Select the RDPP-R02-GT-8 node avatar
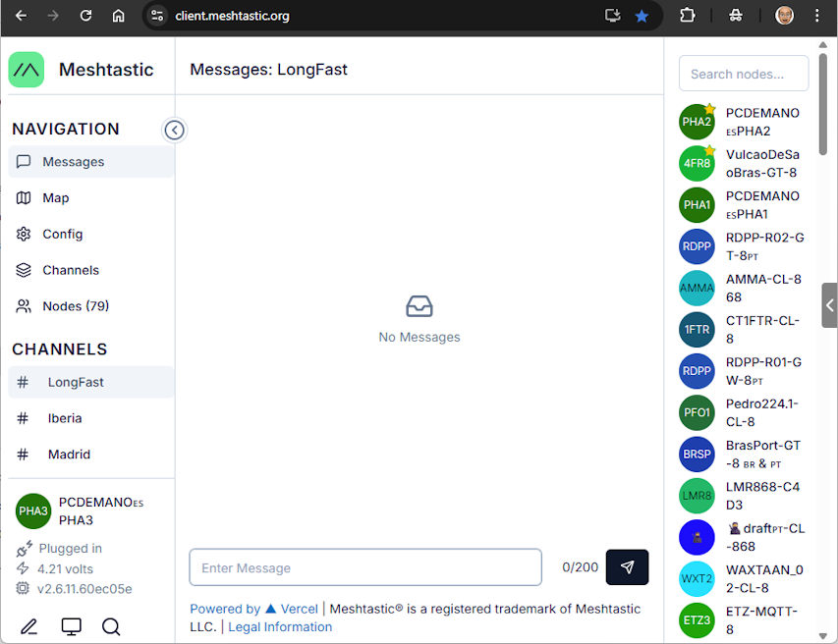The height and width of the screenshot is (644, 838). [697, 246]
